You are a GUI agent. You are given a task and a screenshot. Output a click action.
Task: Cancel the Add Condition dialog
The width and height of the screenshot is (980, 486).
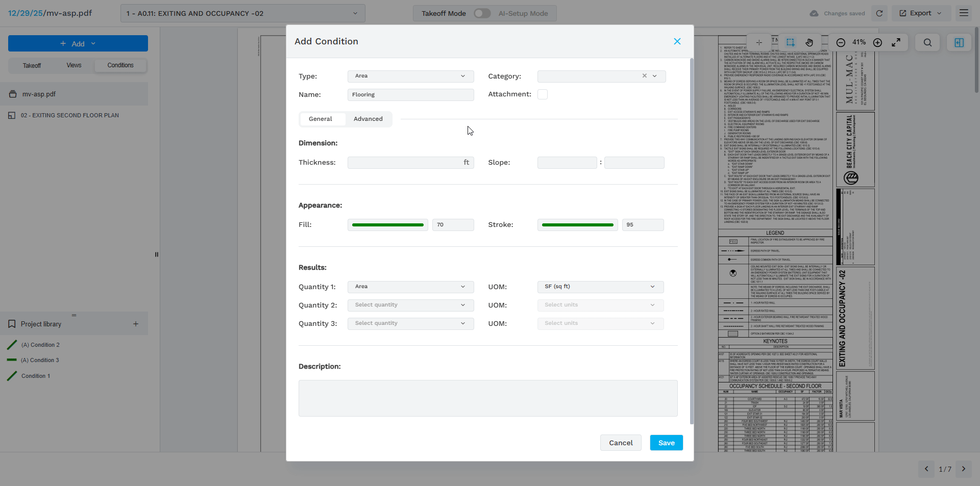(x=620, y=443)
